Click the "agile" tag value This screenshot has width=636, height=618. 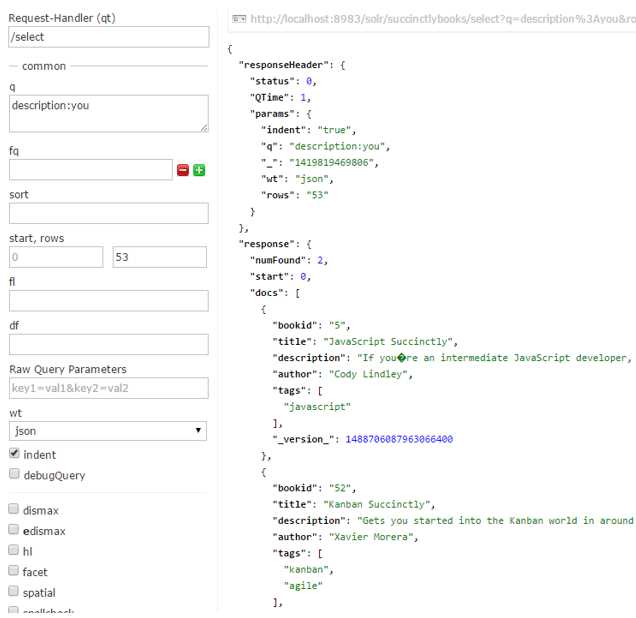[x=303, y=586]
